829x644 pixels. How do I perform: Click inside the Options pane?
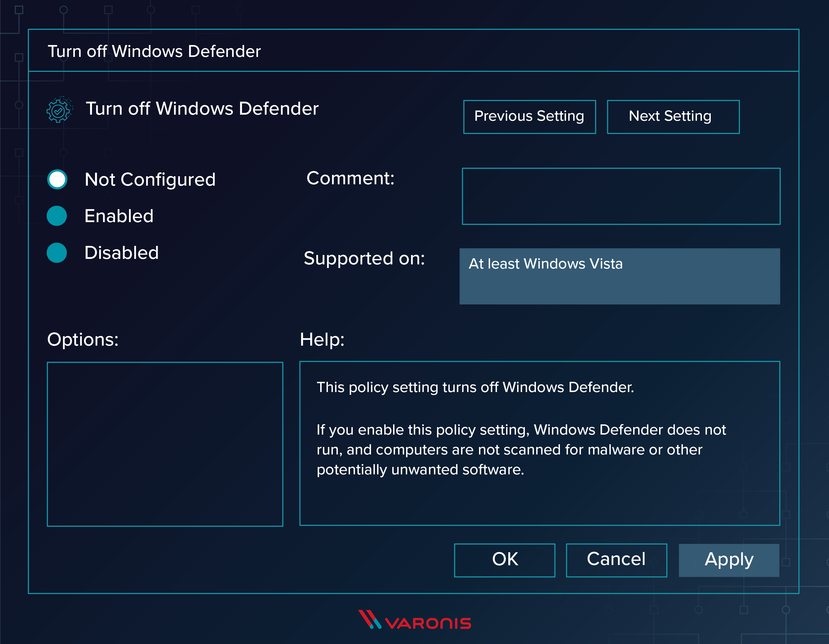[165, 444]
